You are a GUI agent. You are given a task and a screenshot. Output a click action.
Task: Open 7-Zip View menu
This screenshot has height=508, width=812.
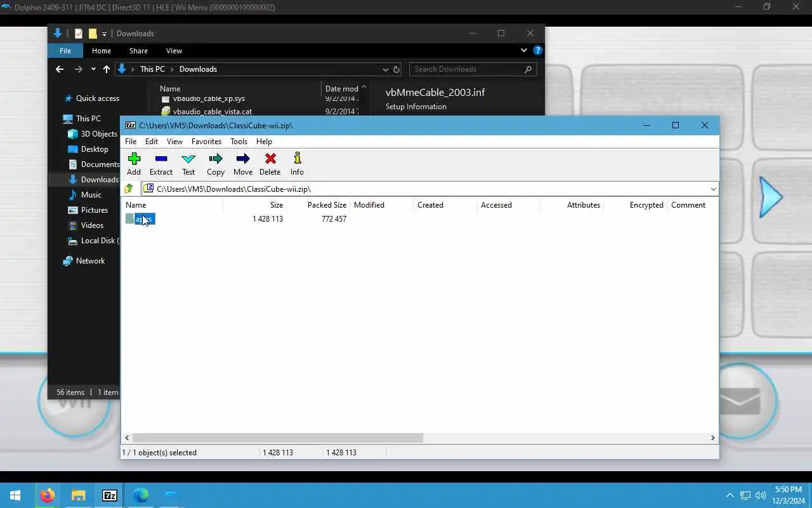pyautogui.click(x=174, y=142)
